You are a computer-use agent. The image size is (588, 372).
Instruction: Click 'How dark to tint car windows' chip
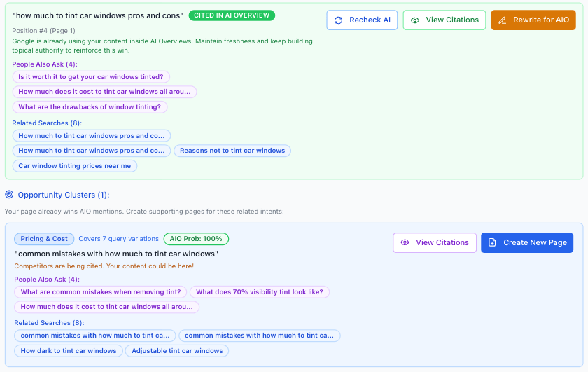tap(69, 351)
